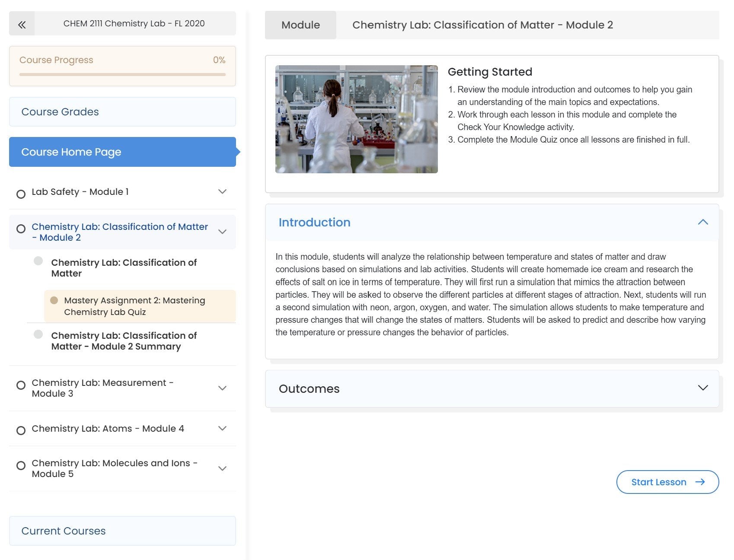Click the arrow icon on Start Lesson
This screenshot has width=734, height=560.
[x=700, y=482]
